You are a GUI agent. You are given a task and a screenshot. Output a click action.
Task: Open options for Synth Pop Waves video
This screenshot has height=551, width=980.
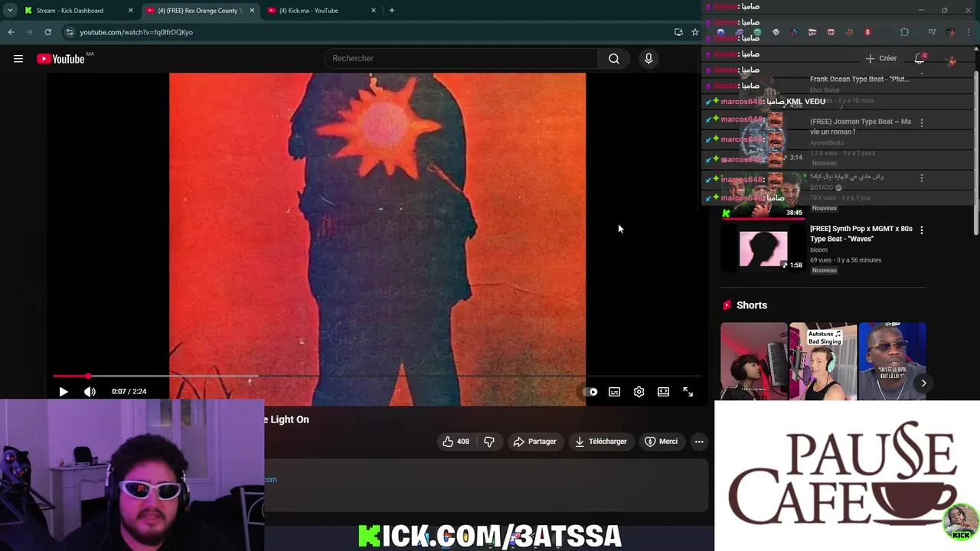[922, 230]
